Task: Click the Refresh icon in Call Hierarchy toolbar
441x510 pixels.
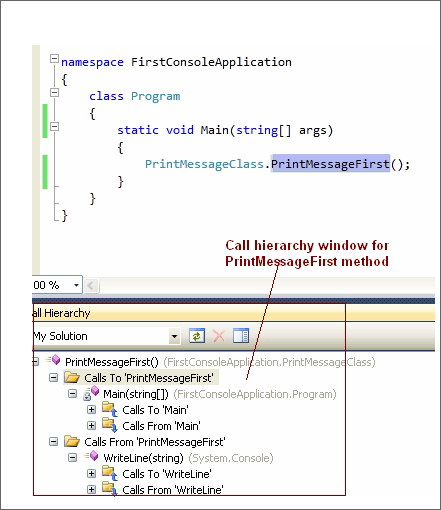Action: pos(197,336)
